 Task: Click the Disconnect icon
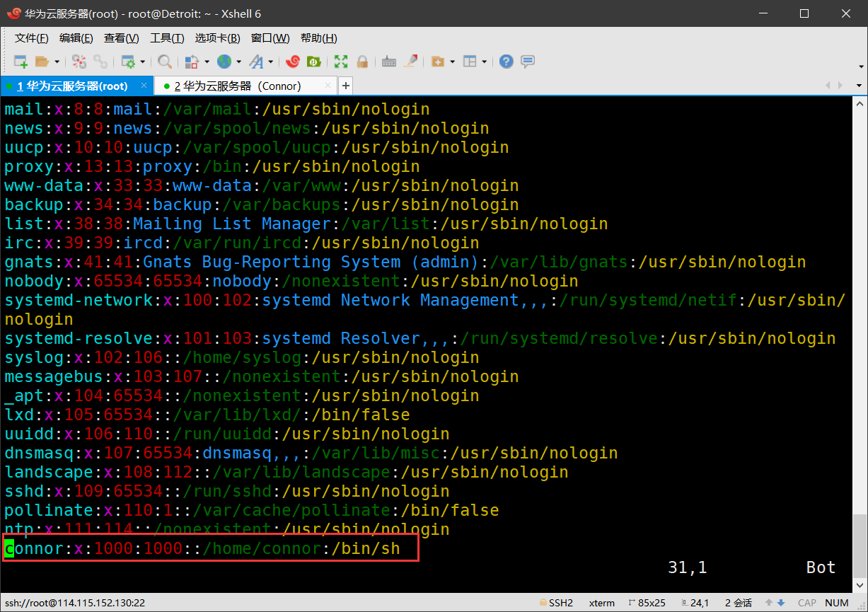(79, 62)
